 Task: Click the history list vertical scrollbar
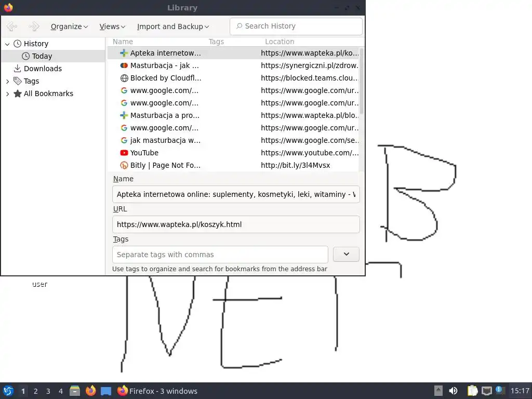(x=362, y=81)
